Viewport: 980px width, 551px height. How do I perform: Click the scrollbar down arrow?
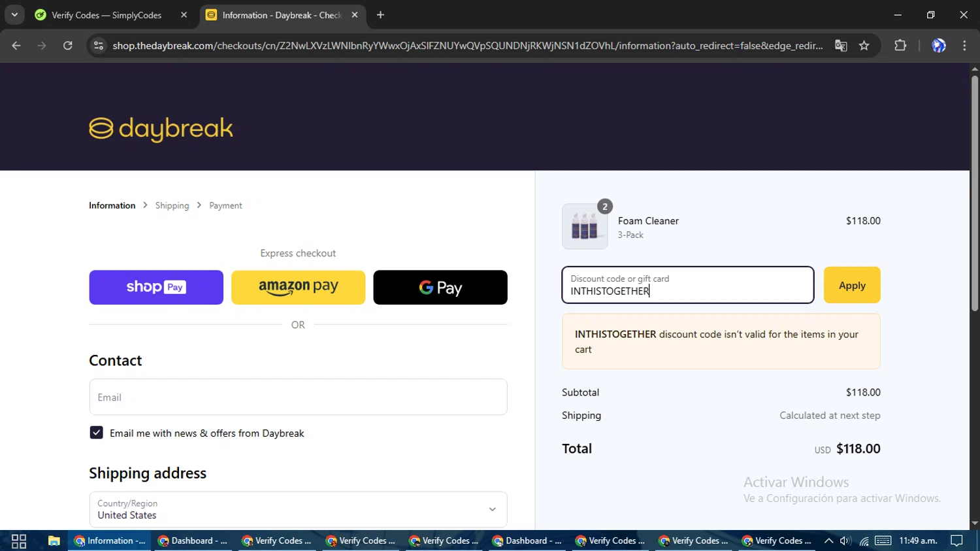point(975,524)
